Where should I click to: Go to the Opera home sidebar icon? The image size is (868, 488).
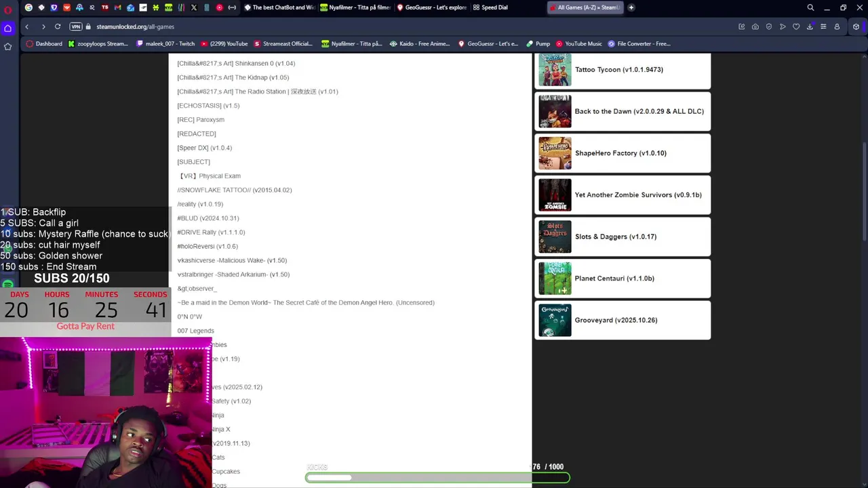[8, 28]
